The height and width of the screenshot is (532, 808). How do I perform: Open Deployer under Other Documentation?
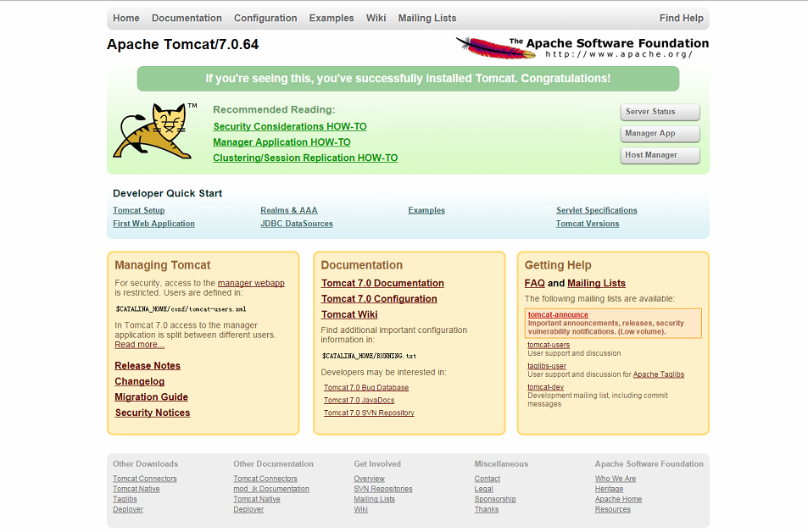[248, 509]
